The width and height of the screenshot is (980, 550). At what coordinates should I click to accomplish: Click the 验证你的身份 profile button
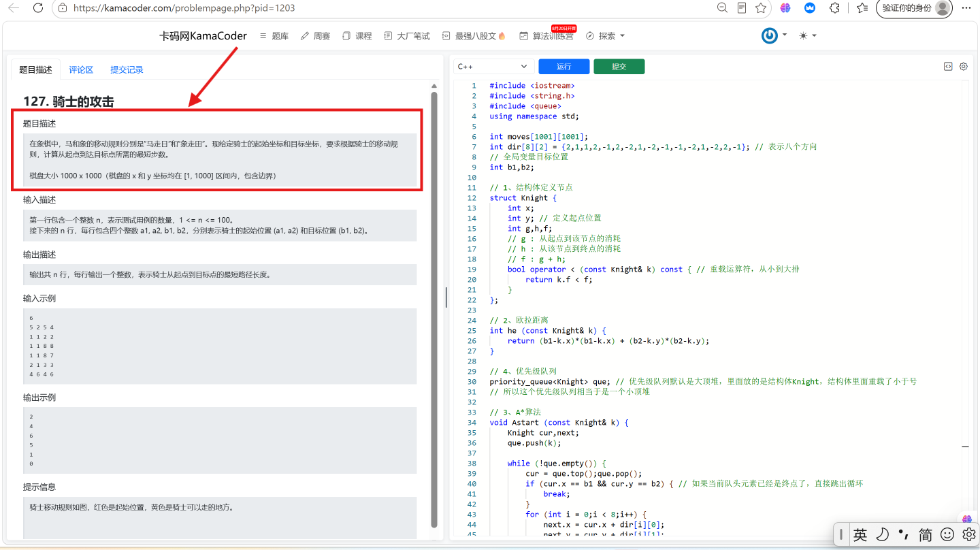(914, 8)
